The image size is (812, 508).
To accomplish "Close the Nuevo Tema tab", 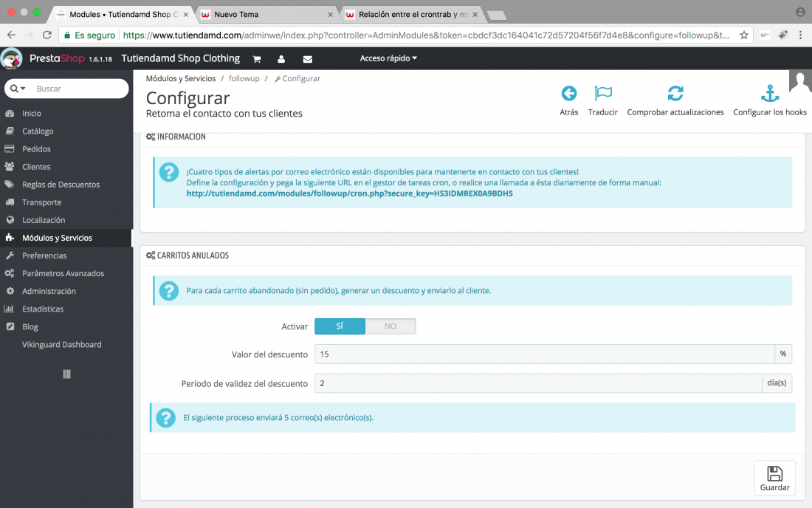I will 331,15.
